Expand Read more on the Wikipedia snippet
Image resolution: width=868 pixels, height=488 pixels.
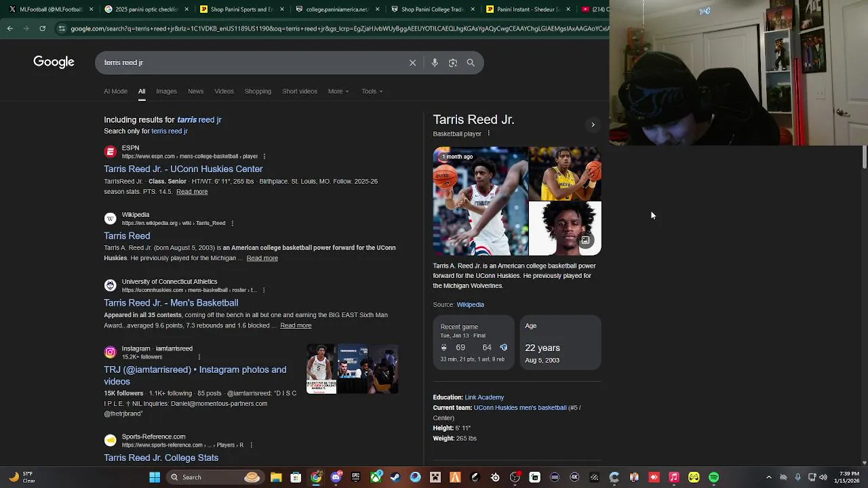pos(262,258)
